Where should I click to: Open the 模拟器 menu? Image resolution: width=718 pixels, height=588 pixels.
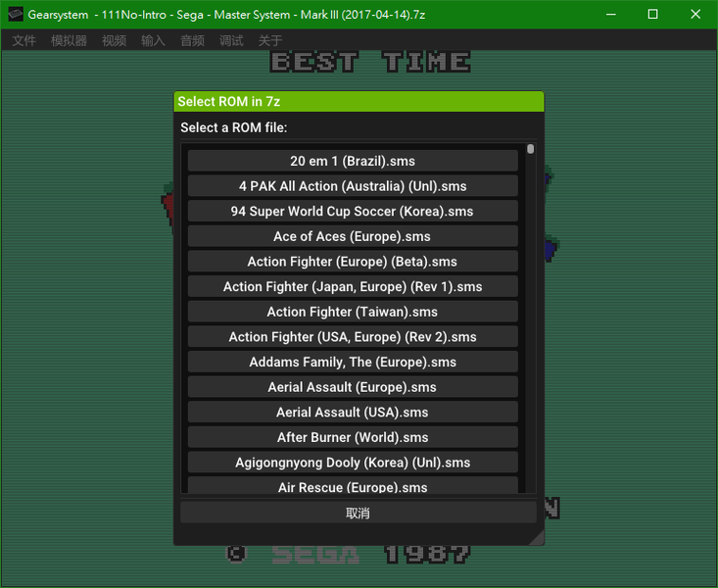[x=69, y=40]
